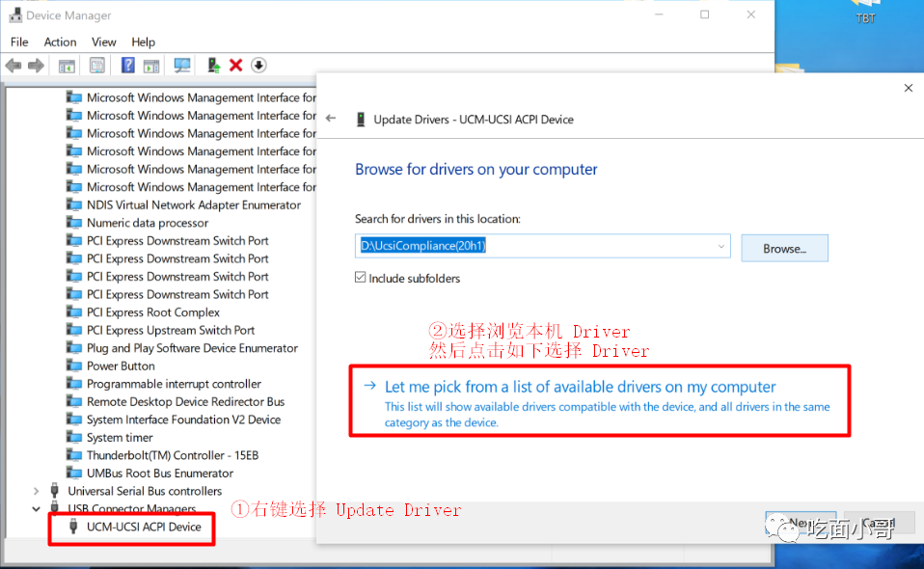The height and width of the screenshot is (569, 924).
Task: Select NDIS Virtual Network Adapter Enumerator
Action: 194,205
